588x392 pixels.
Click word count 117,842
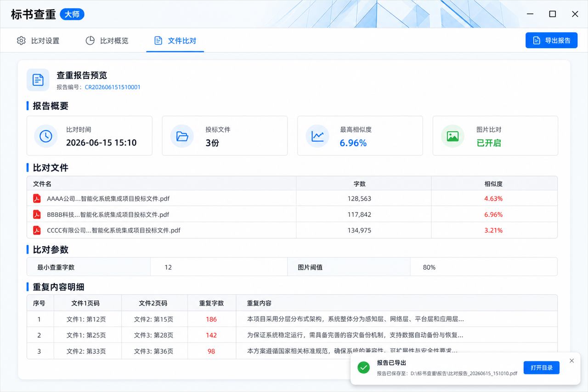[x=359, y=215]
